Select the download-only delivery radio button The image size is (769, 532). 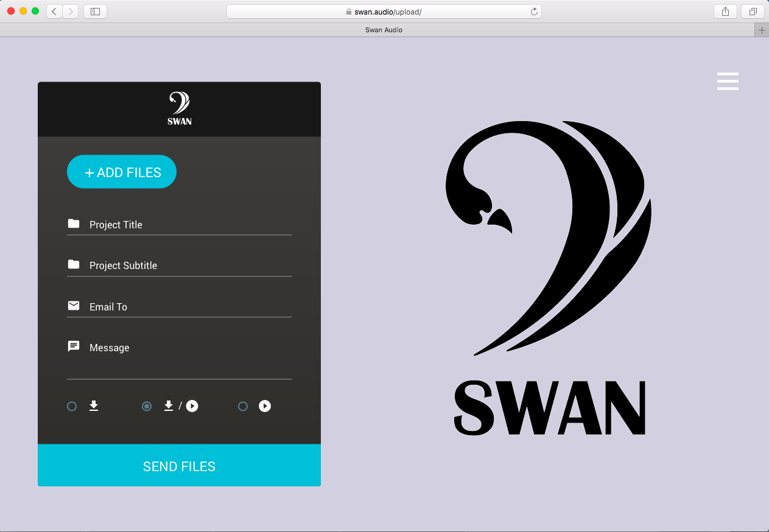[71, 406]
